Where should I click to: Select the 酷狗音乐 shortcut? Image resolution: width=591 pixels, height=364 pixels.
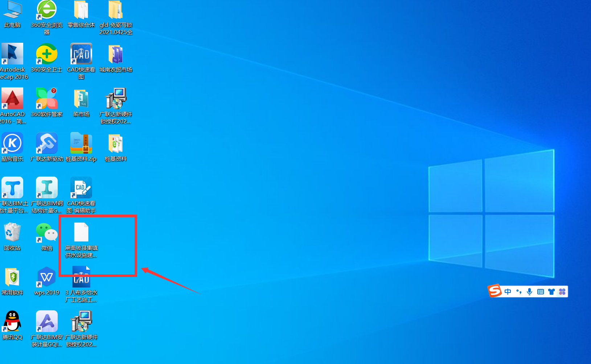[12, 147]
